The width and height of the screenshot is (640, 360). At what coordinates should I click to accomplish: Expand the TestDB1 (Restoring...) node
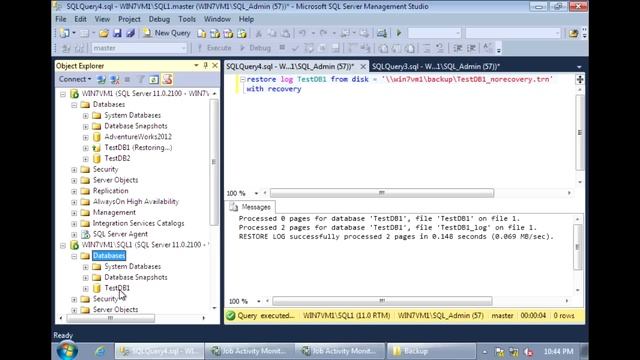[85, 148]
